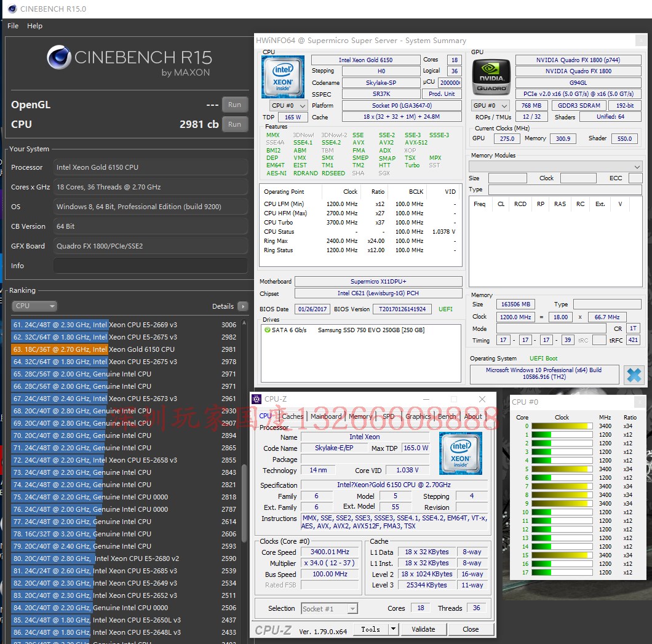This screenshot has height=644, width=652.
Task: Click the ECC indicator box in HWiNFO
Action: [635, 178]
